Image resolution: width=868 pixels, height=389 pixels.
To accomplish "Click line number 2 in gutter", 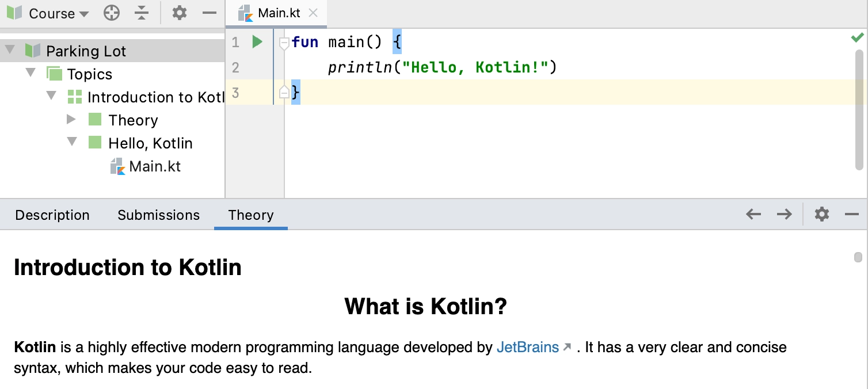I will tap(235, 68).
